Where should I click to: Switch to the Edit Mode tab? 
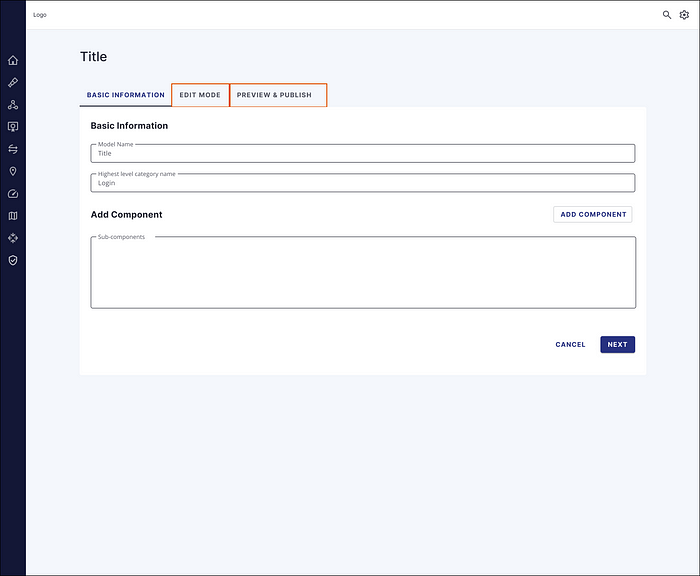tap(200, 95)
